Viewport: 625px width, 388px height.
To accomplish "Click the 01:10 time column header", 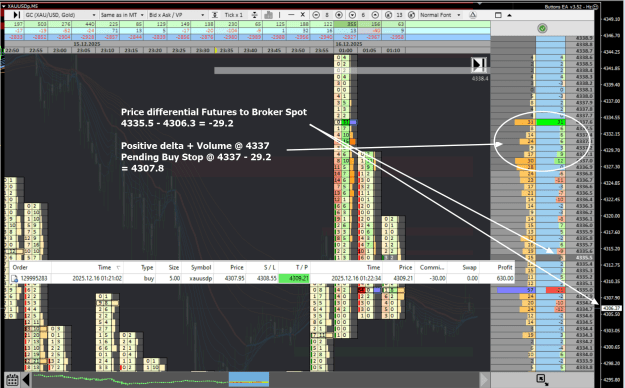I will pyautogui.click(x=393, y=50).
